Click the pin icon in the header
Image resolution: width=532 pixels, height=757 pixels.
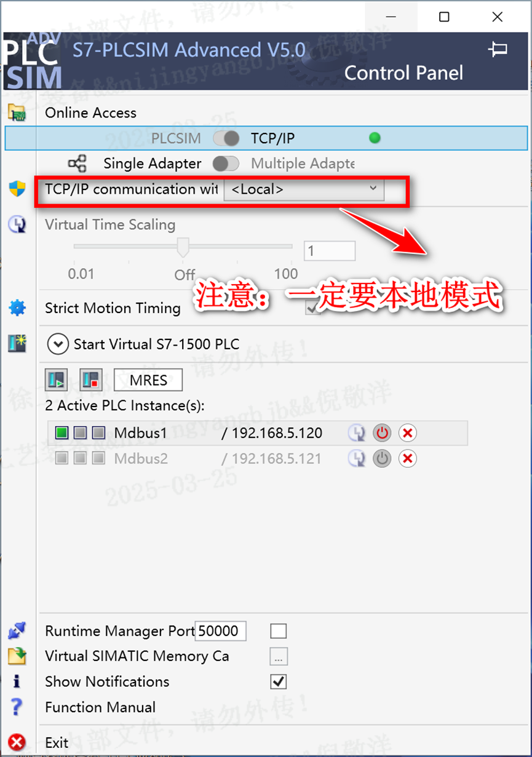(x=498, y=50)
